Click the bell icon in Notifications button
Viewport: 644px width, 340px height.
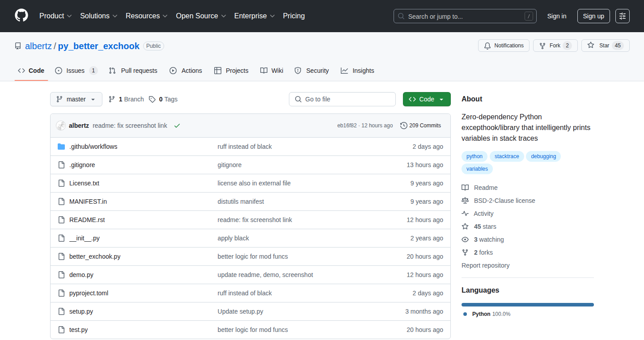pyautogui.click(x=487, y=46)
